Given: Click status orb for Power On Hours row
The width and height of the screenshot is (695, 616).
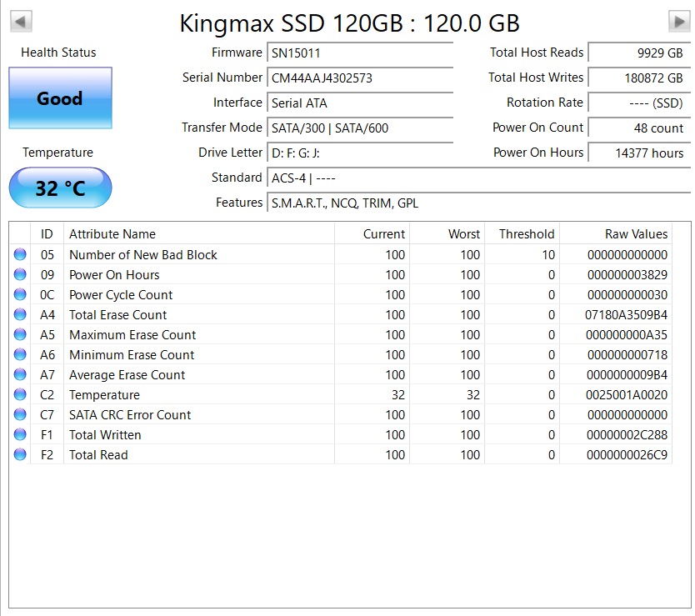Looking at the screenshot, I should (x=20, y=274).
